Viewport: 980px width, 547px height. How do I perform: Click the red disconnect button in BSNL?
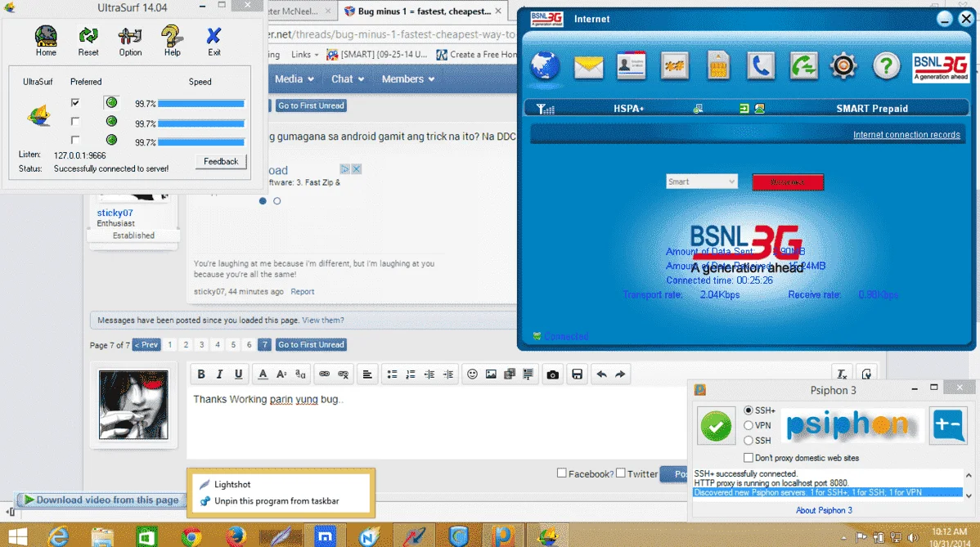788,182
